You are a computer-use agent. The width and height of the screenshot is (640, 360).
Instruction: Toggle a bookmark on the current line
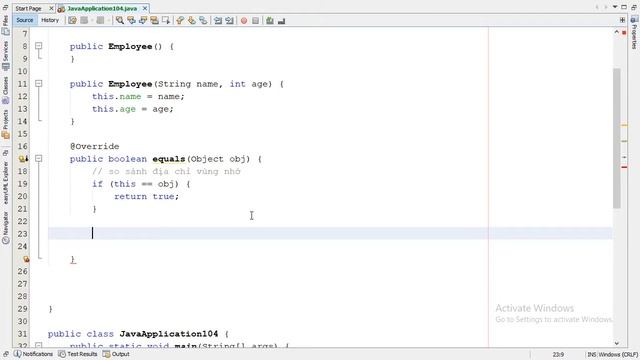(x=203, y=20)
